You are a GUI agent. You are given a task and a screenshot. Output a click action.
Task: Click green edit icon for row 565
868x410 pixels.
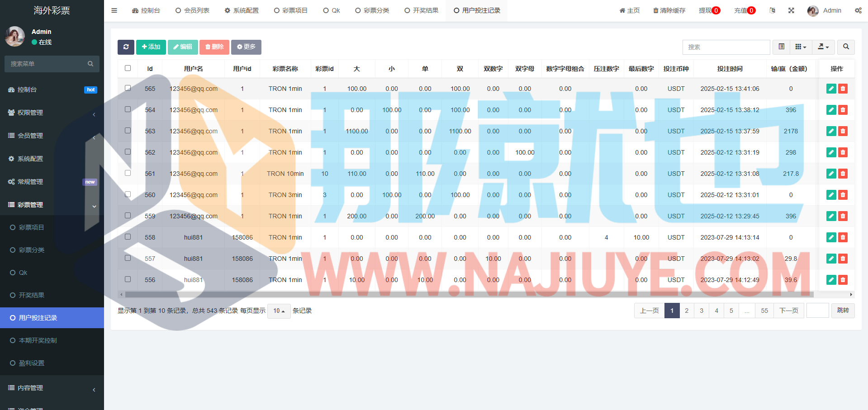click(x=831, y=89)
